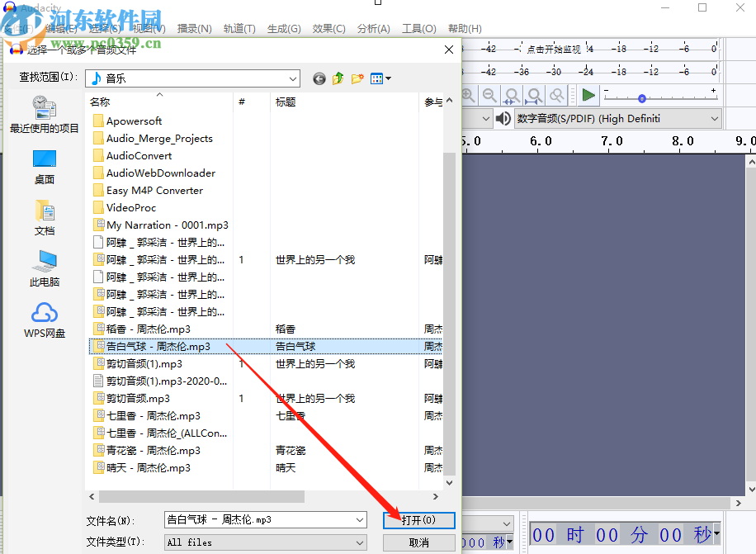Open the view mode dropdown arrow
The height and width of the screenshot is (554, 756).
click(388, 78)
